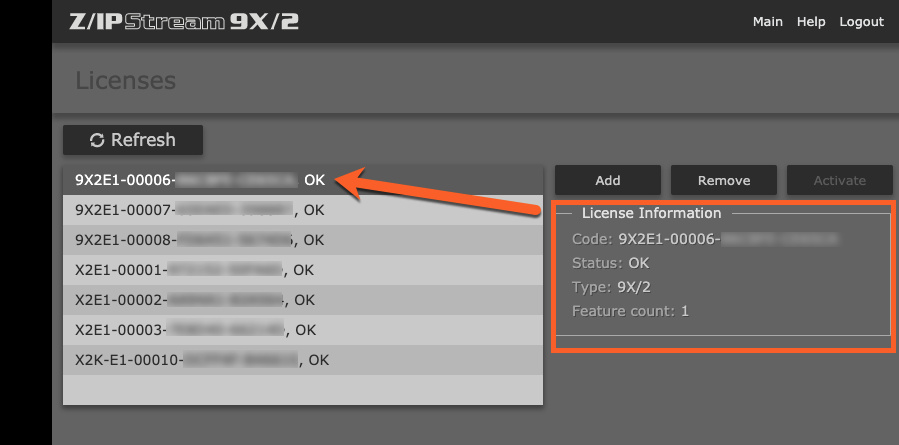Click the Status: OK field in License Information

[611, 263]
